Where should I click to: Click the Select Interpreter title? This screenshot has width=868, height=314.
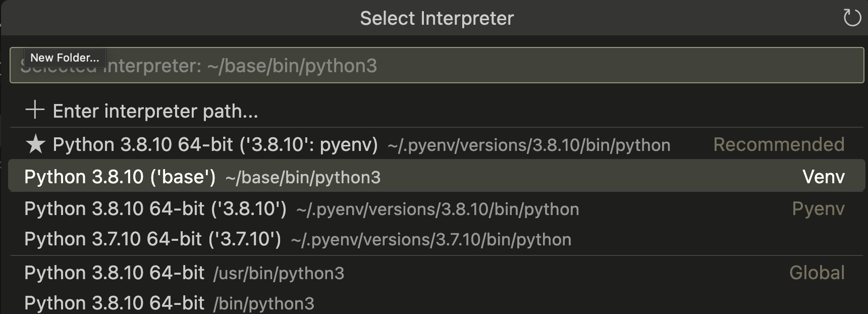(437, 18)
